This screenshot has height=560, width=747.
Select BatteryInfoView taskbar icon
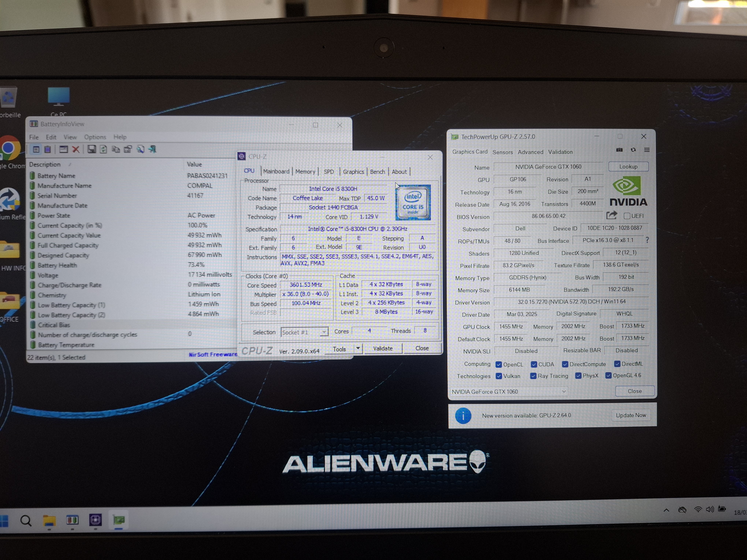tap(72, 520)
